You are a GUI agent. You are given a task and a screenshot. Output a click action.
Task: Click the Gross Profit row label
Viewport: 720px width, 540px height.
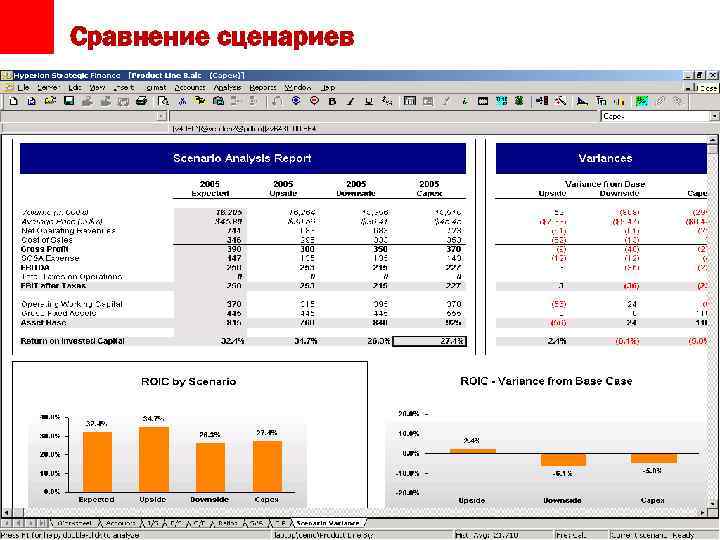pos(45,249)
